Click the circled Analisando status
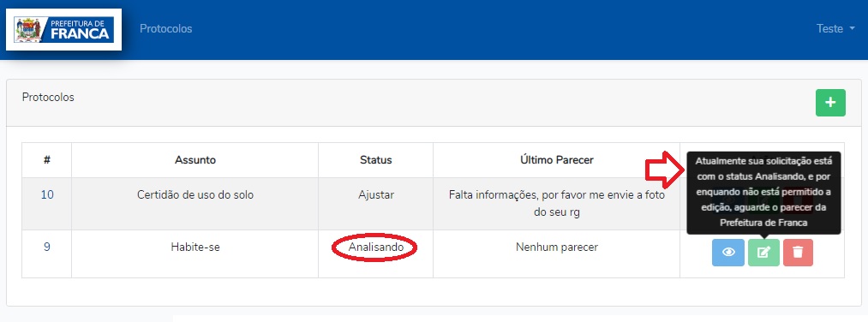The height and width of the screenshot is (322, 868). (x=376, y=247)
